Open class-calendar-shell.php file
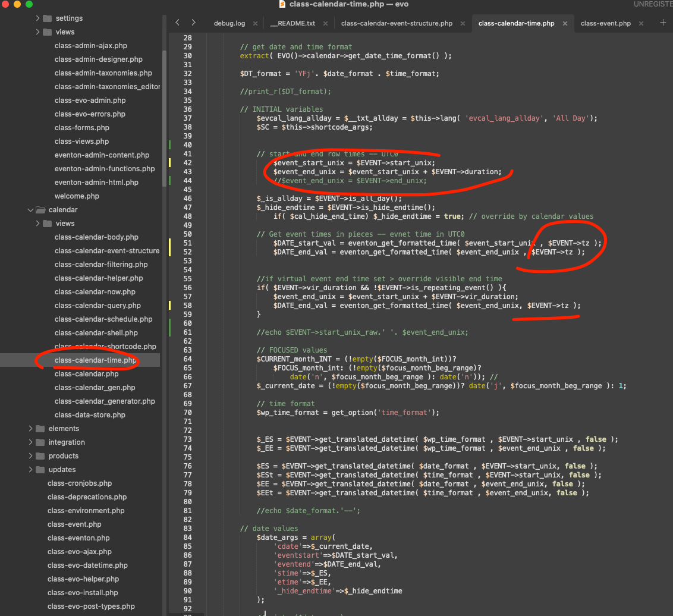 click(x=96, y=333)
